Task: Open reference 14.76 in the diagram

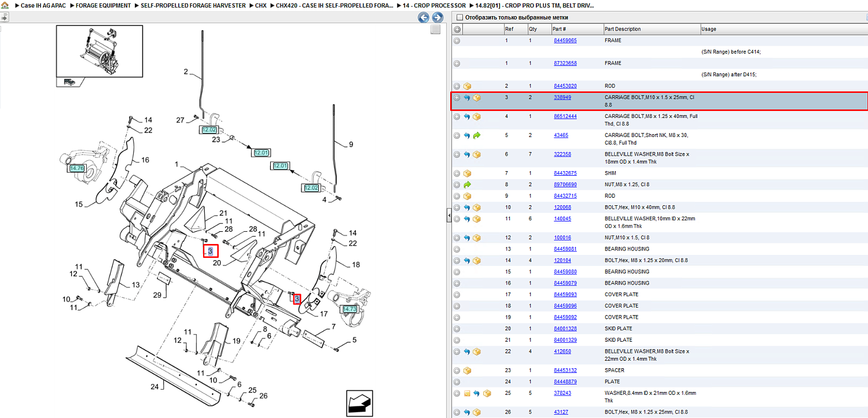Action: (76, 168)
